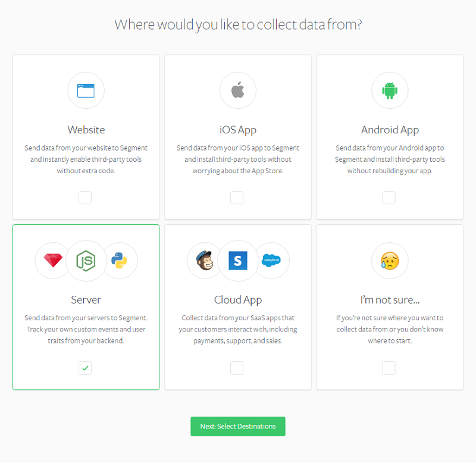This screenshot has width=476, height=463.
Task: Click the red Ruby gem icon
Action: point(53,261)
